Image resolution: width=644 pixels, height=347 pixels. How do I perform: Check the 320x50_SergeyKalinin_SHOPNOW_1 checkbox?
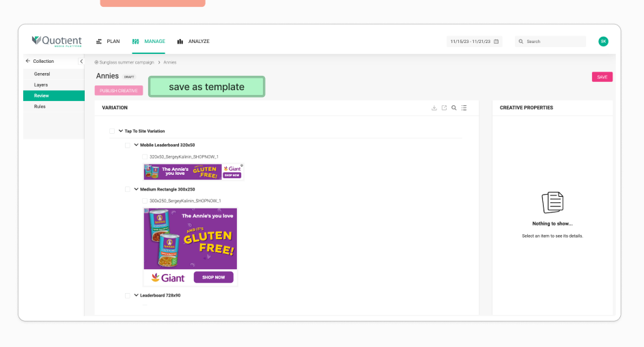click(145, 157)
